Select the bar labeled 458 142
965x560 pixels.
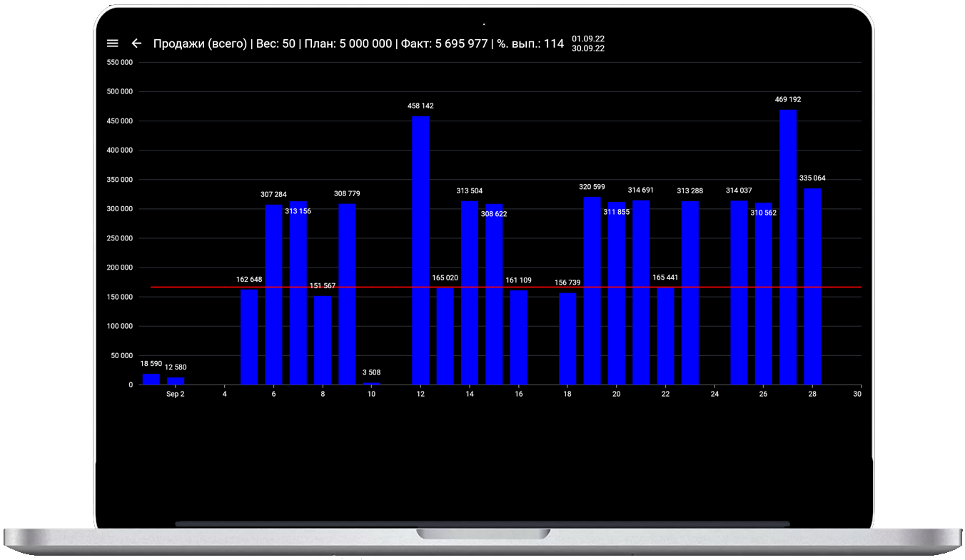[420, 250]
